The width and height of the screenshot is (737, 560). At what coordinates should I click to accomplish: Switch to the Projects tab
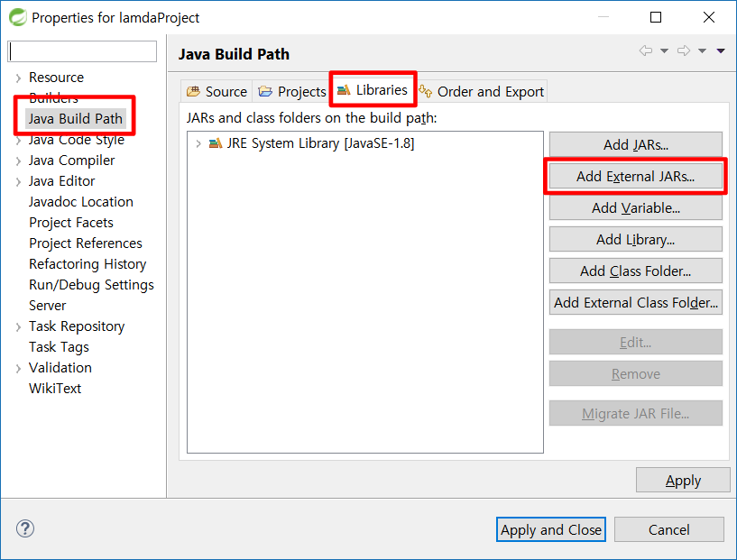pos(291,91)
